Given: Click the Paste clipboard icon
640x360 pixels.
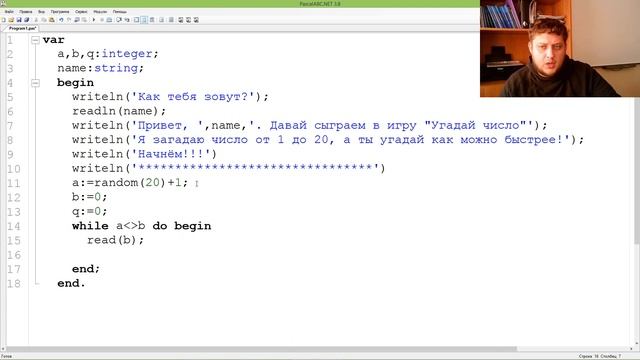Looking at the screenshot, I should coord(52,20).
